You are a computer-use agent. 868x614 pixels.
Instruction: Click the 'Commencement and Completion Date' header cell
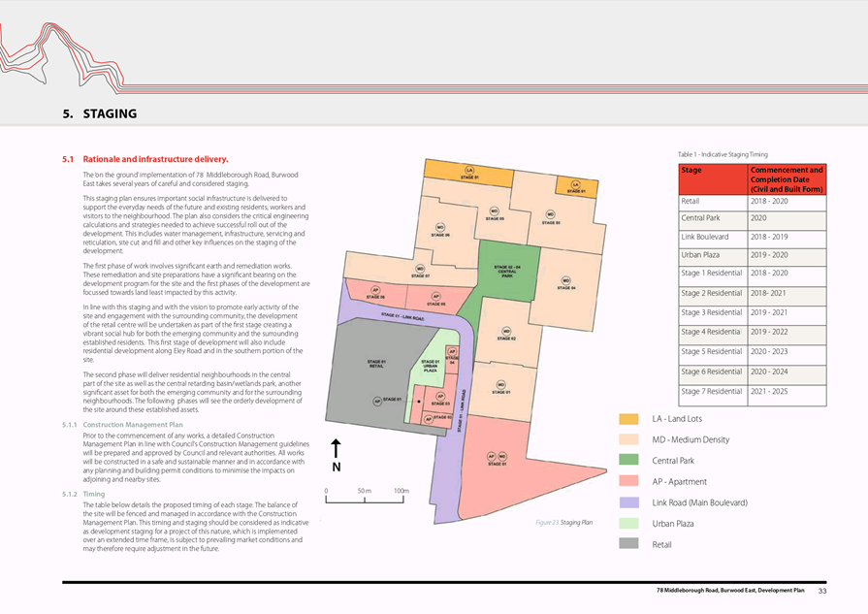click(x=788, y=179)
